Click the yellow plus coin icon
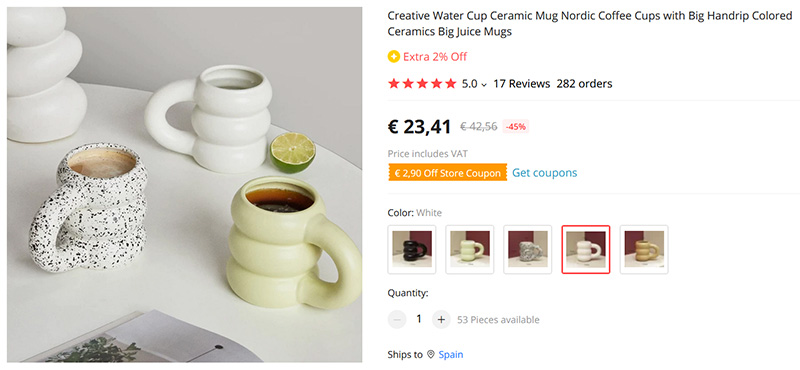Image resolution: width=800 pixels, height=370 pixels. 393,57
